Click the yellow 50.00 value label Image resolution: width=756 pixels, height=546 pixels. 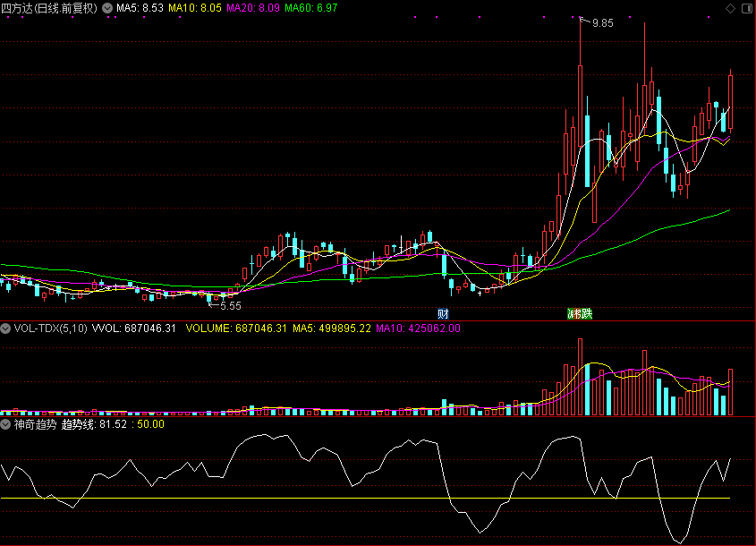pyautogui.click(x=150, y=424)
